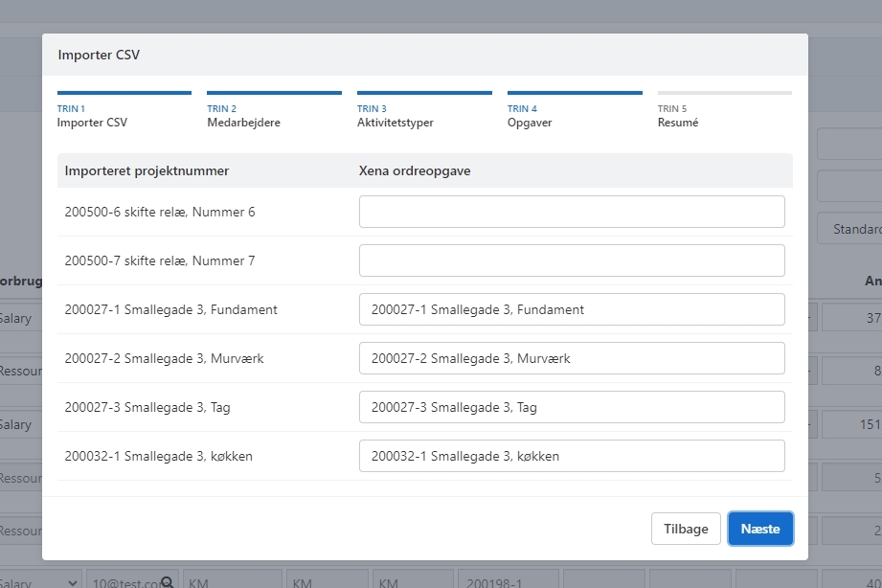
Task: Click the 10@test.com field in the bottom row
Action: point(123,580)
